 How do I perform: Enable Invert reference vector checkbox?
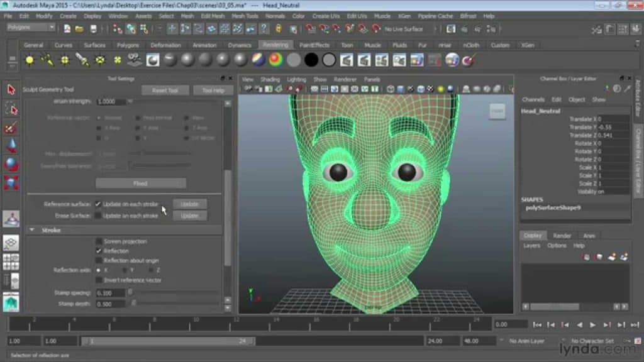[99, 280]
